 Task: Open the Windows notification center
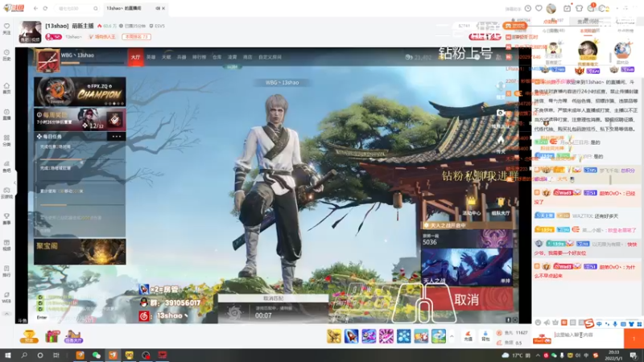[634, 356]
